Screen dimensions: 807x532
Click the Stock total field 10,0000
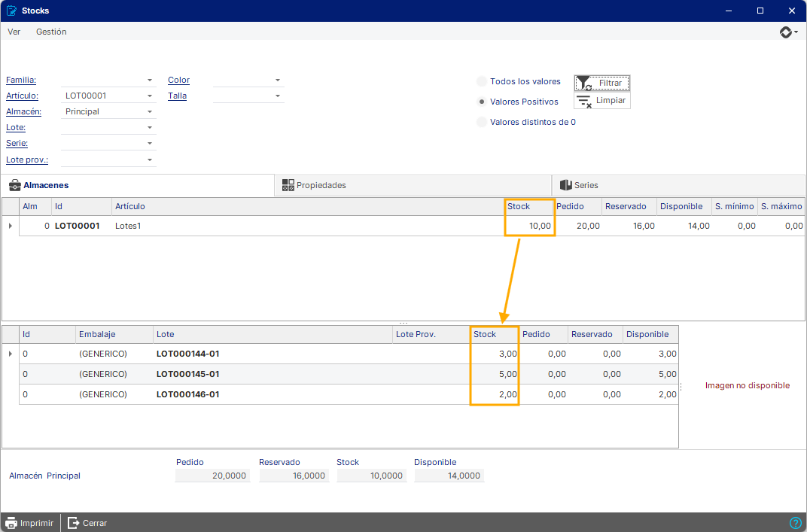tap(372, 476)
